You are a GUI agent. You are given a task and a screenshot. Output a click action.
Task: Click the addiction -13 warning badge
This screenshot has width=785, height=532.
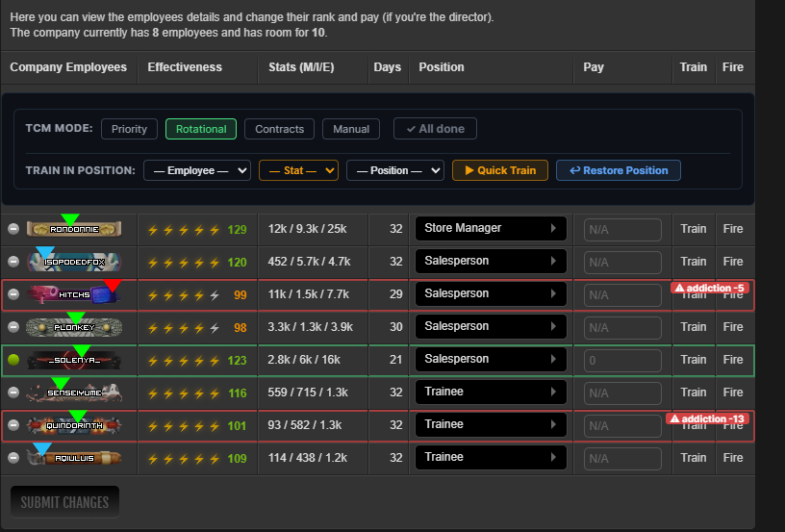(707, 418)
